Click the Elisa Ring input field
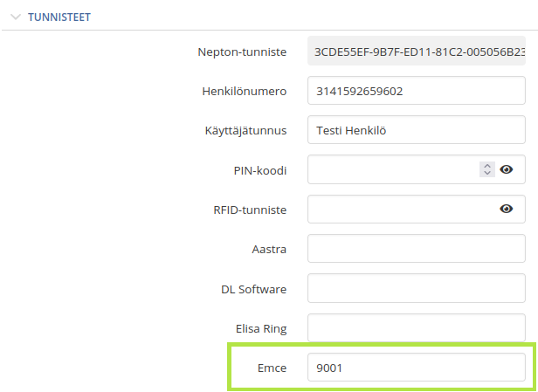The width and height of the screenshot is (538, 392). pyautogui.click(x=417, y=328)
